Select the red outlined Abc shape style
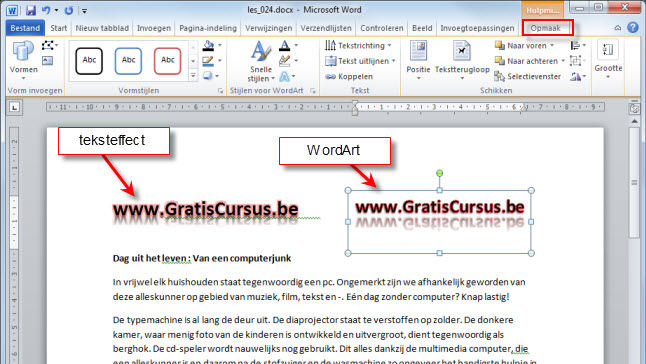This screenshot has height=364, width=646. click(x=167, y=61)
